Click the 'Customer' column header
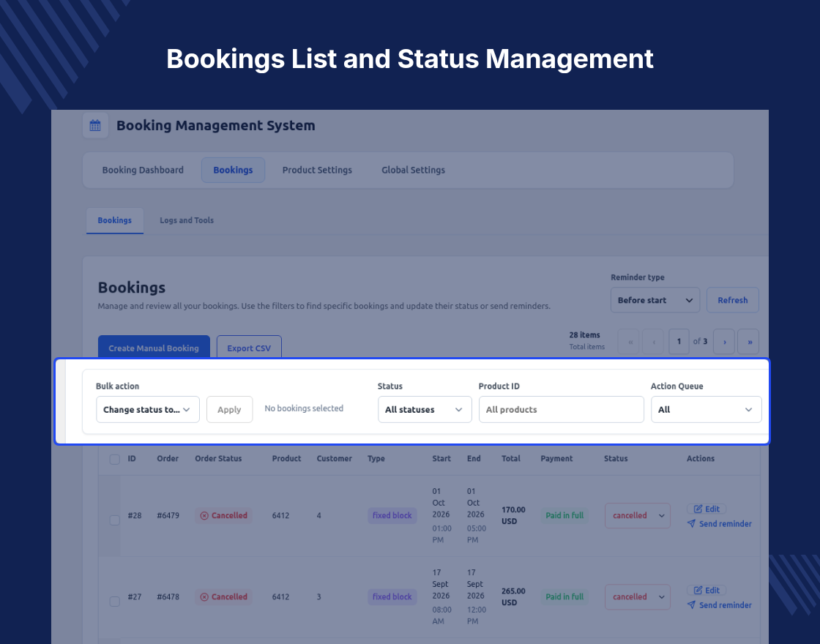 pos(334,458)
